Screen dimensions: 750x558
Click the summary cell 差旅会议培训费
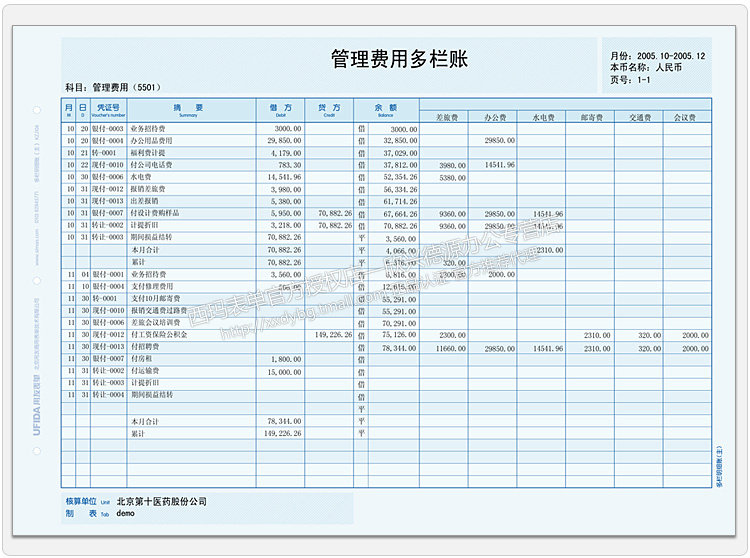point(155,323)
